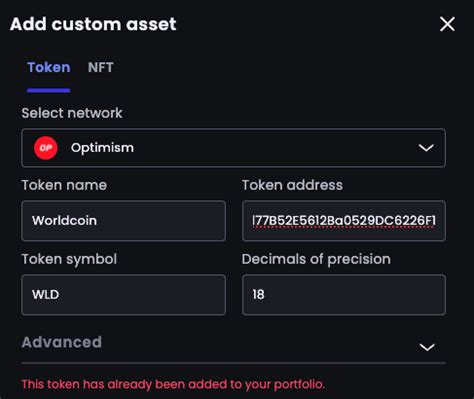Click the red Optimism OP logo icon
The height and width of the screenshot is (399, 474).
[46, 148]
